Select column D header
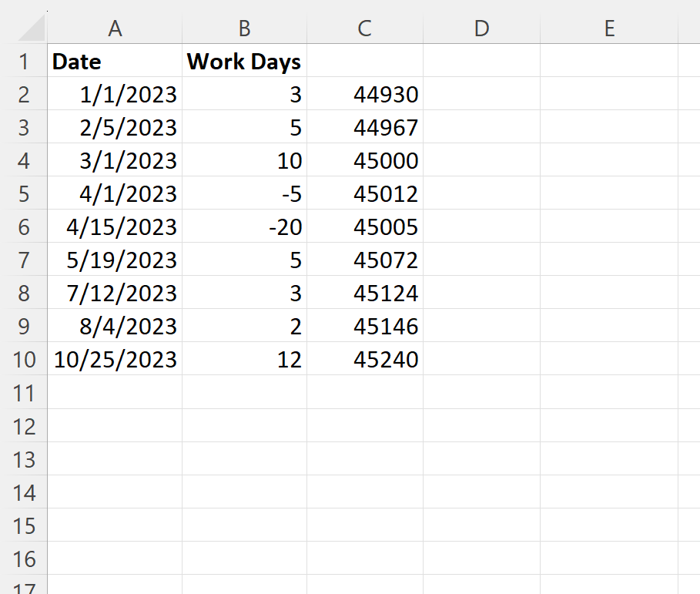 (481, 29)
